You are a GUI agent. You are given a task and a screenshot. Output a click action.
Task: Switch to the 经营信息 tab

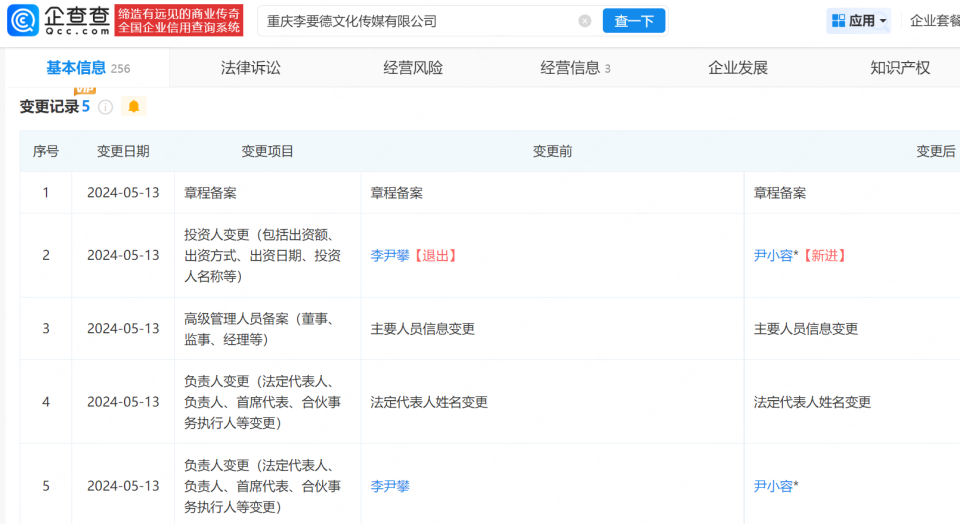(575, 68)
